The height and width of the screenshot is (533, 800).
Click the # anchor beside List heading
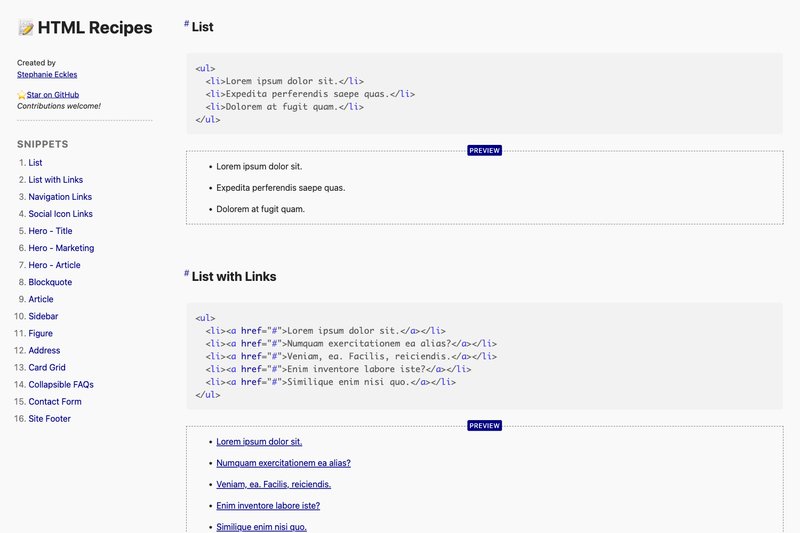tap(186, 23)
